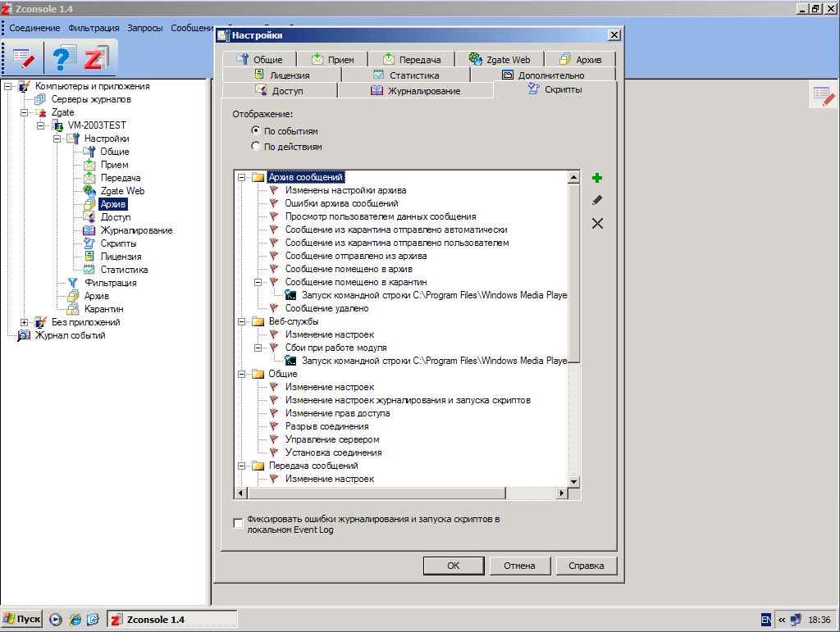Viewport: 840px width, 632px height.
Task: Click scroll down arrow in scripts list
Action: tap(573, 481)
